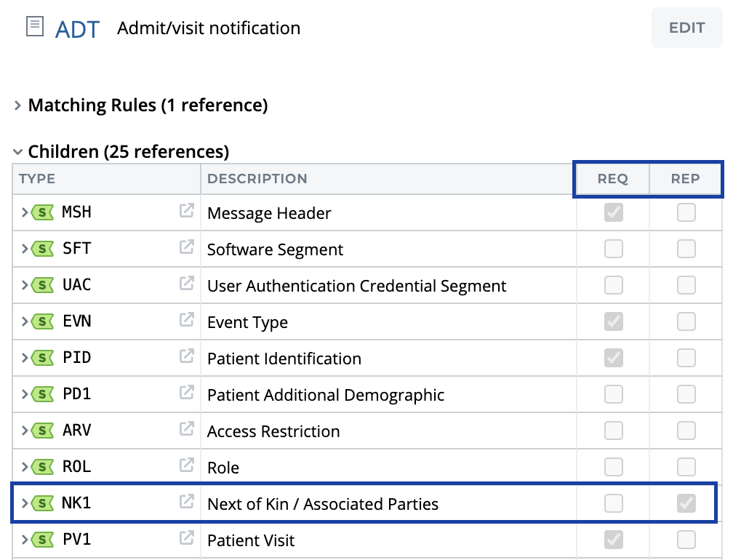The image size is (733, 560).
Task: Expand the Matching Rules section
Action: pyautogui.click(x=17, y=106)
